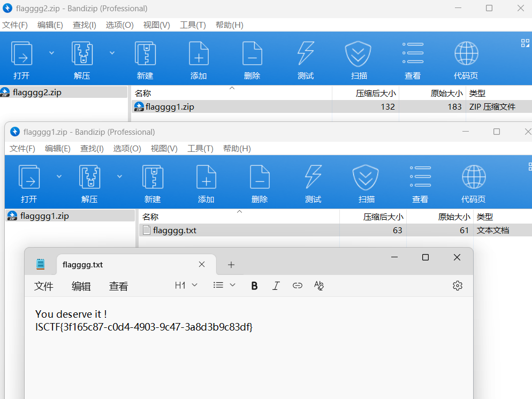
Task: Select flagggg.txt in the archive file list
Action: pyautogui.click(x=174, y=231)
